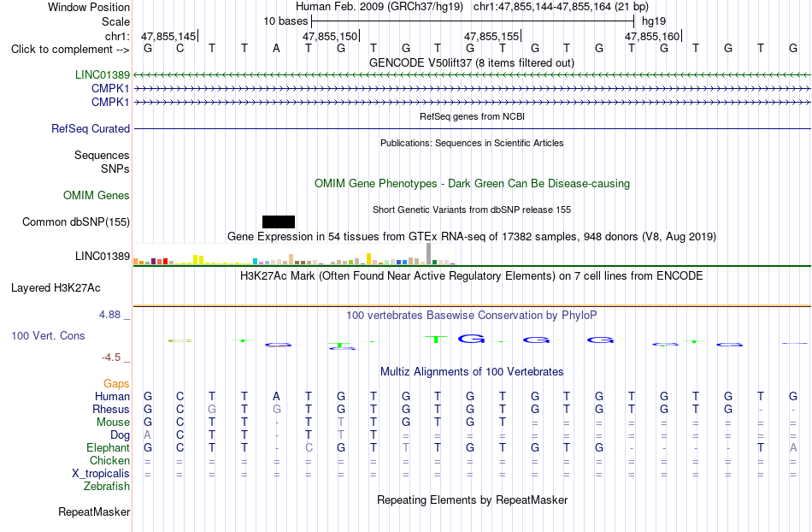812x532 pixels.
Task: Click position label 47,855,145
Action: [x=168, y=36]
